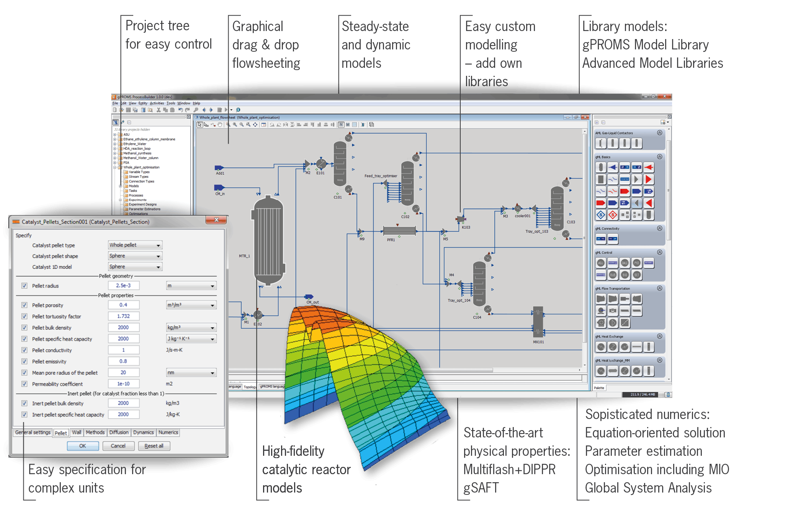This screenshot has width=798, height=532.
Task: Open the Pellet radius unit dropdown
Action: 191,286
